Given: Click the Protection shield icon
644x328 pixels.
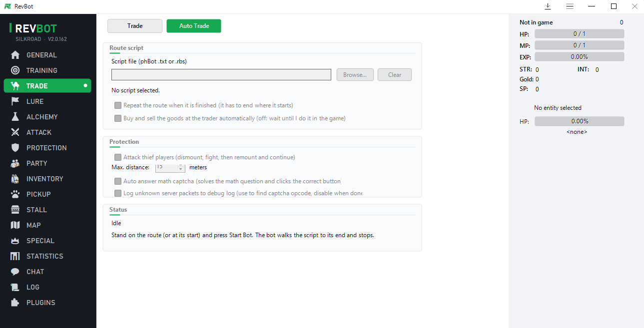Looking at the screenshot, I should tap(15, 148).
